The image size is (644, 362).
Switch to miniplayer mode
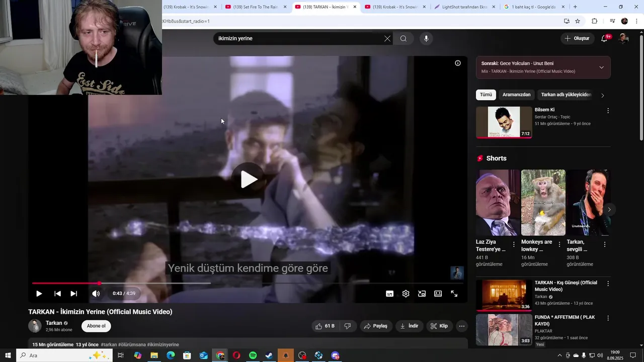[422, 294]
